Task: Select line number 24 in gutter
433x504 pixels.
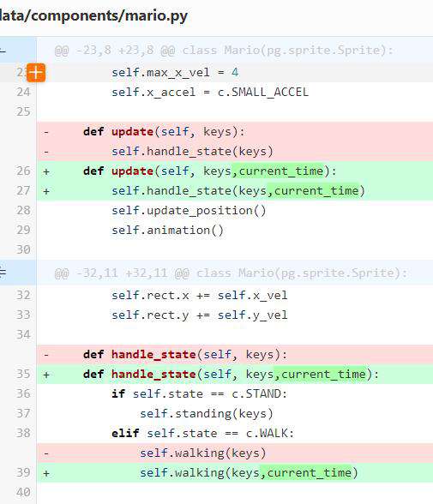Action: click(23, 93)
